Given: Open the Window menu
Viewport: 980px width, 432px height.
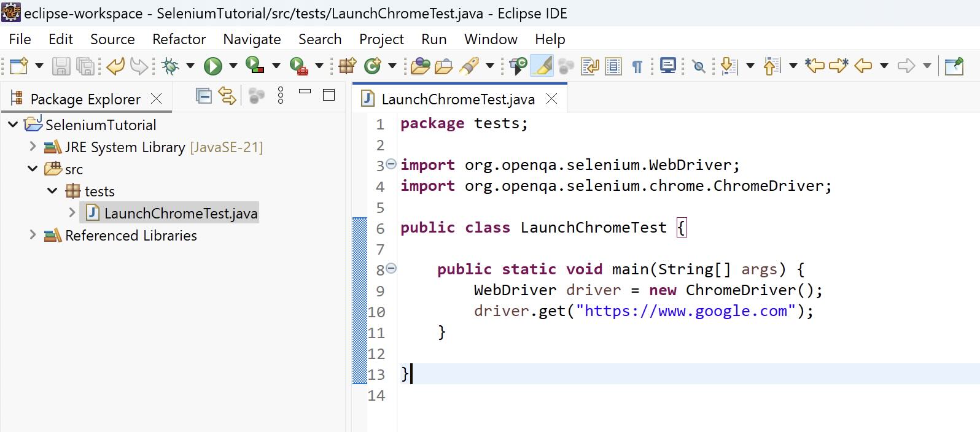Looking at the screenshot, I should tap(491, 39).
